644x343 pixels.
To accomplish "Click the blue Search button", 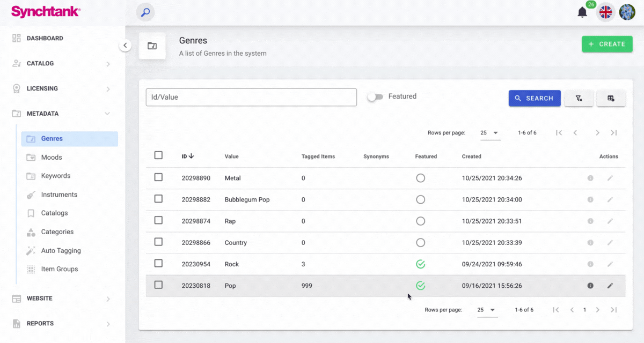I will [x=534, y=98].
